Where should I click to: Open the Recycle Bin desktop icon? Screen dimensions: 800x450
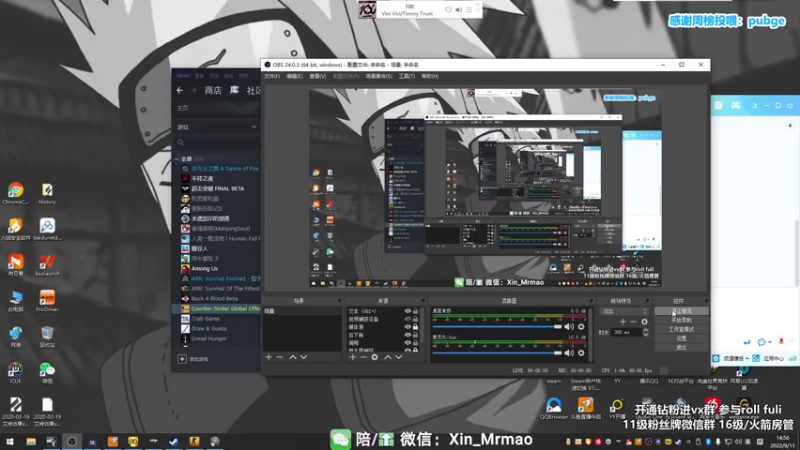[x=47, y=337]
